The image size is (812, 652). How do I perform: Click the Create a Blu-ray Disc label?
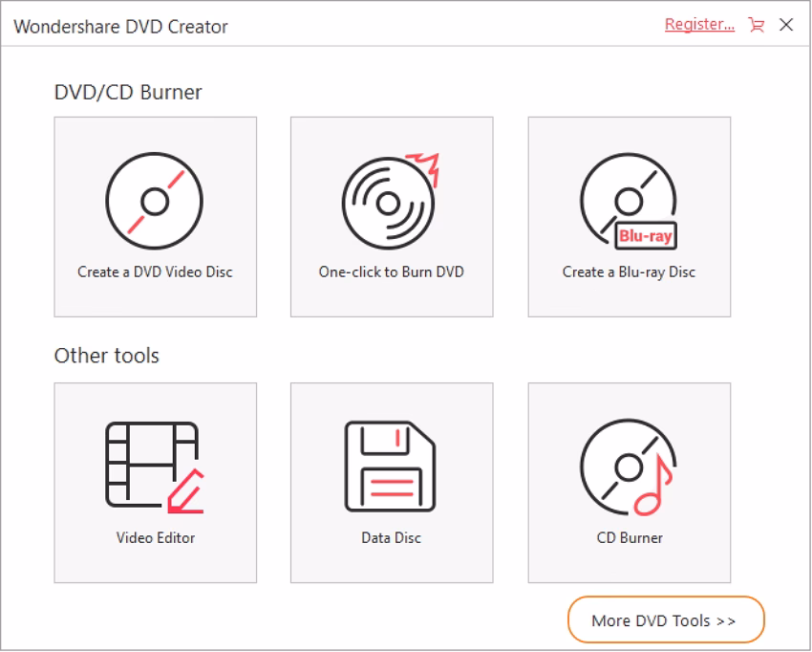tap(628, 272)
